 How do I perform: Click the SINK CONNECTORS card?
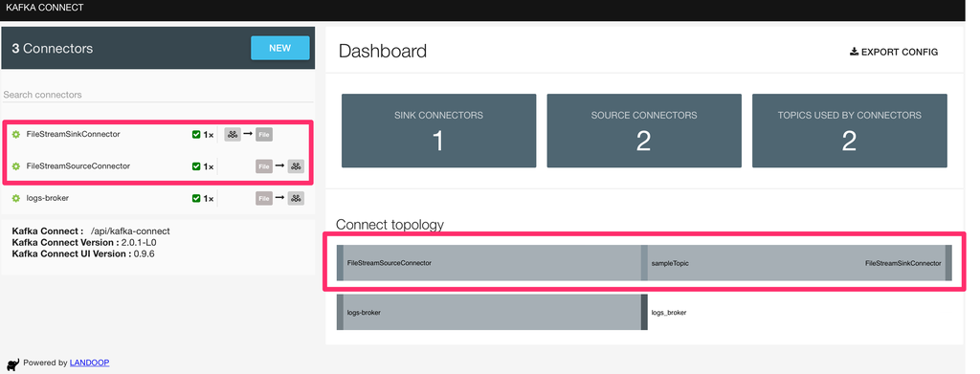[x=438, y=130]
